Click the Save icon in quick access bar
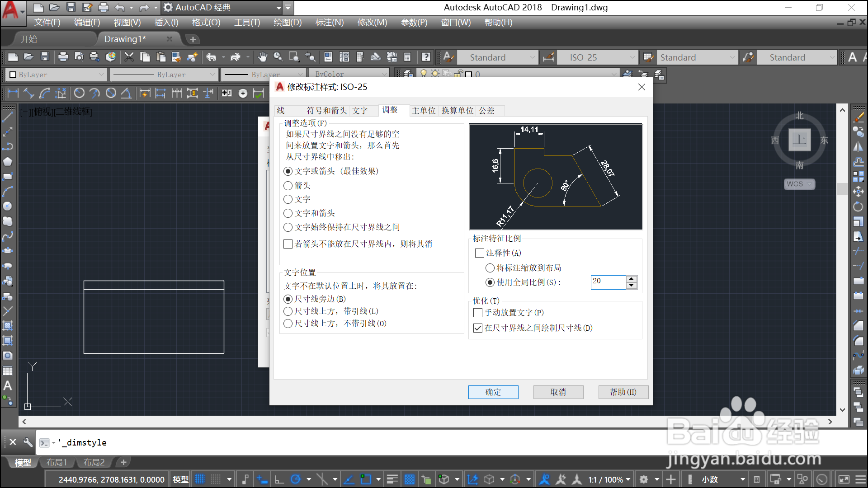The image size is (868, 488). (71, 7)
